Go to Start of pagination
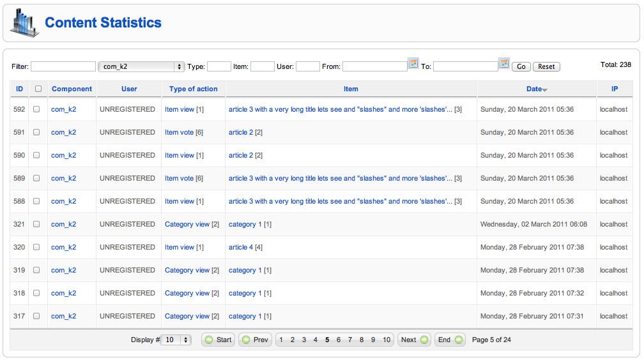 click(218, 340)
